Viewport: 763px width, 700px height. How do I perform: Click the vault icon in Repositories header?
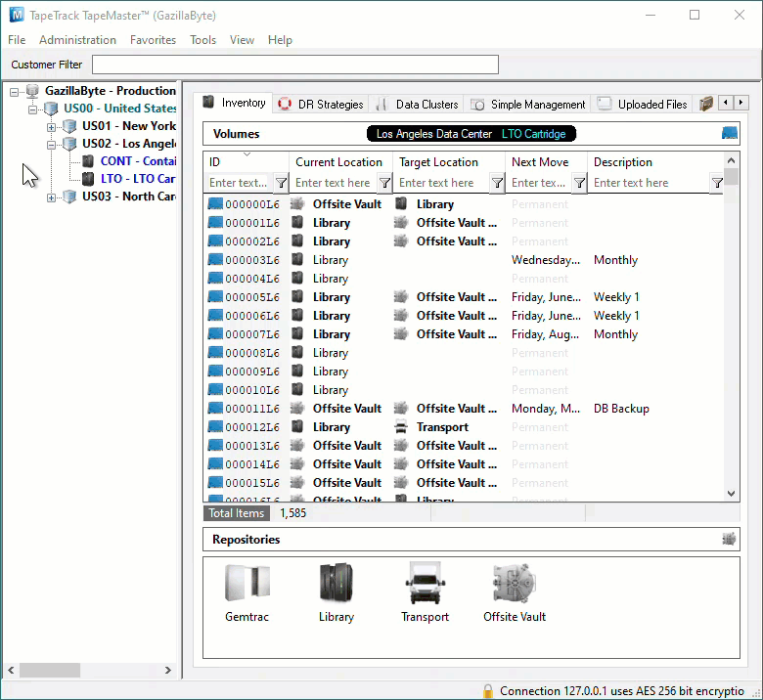[x=729, y=539]
